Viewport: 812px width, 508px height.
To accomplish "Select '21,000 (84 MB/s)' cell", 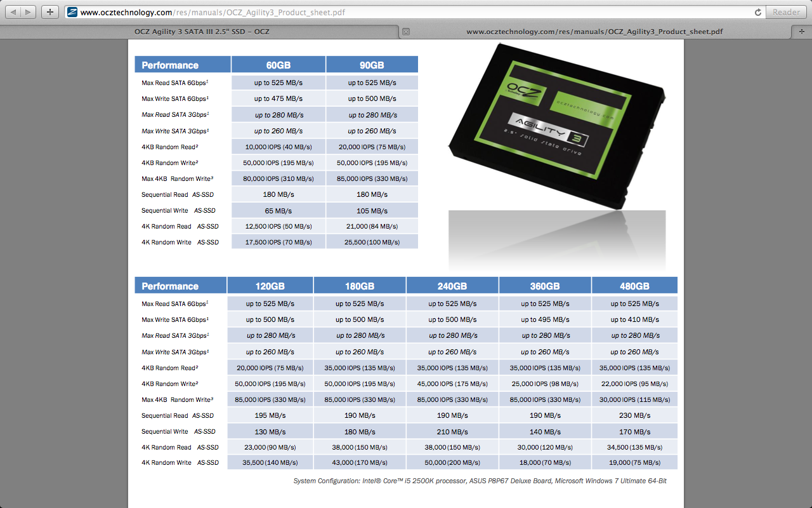I will click(x=372, y=226).
